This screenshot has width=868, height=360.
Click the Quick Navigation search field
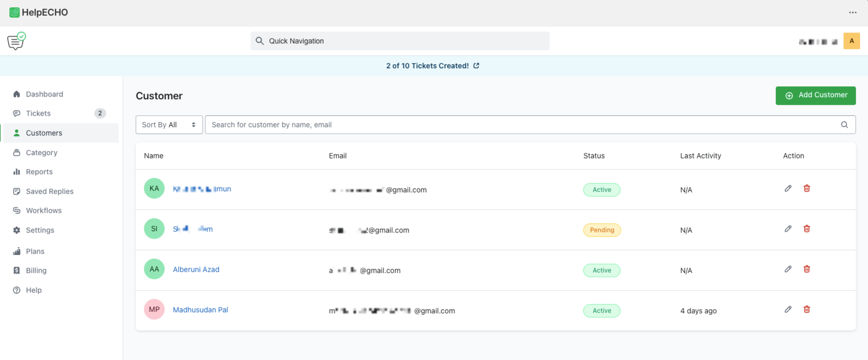[x=400, y=41]
